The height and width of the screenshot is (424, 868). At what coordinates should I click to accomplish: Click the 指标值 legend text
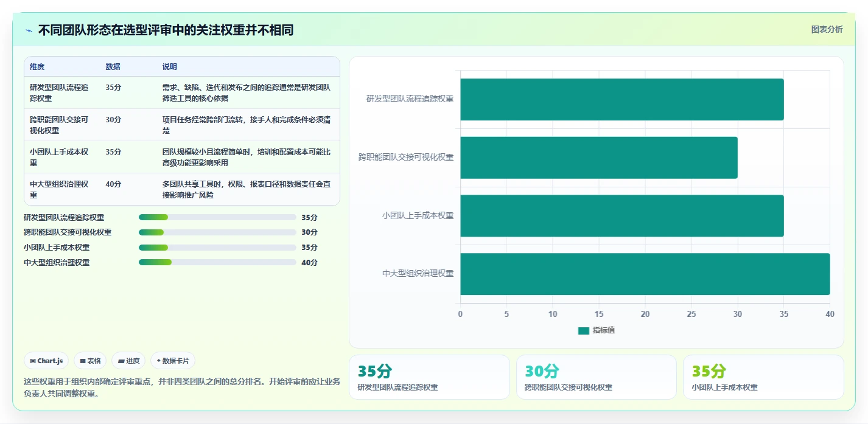tap(604, 330)
